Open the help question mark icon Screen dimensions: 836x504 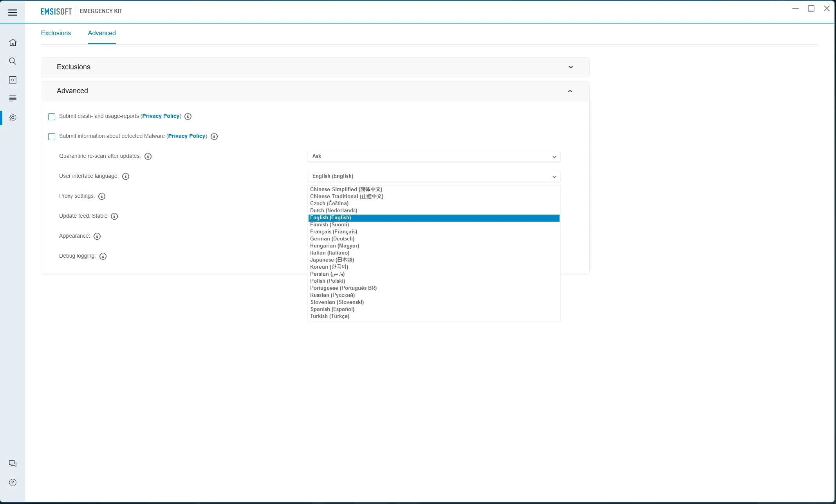coord(13,482)
